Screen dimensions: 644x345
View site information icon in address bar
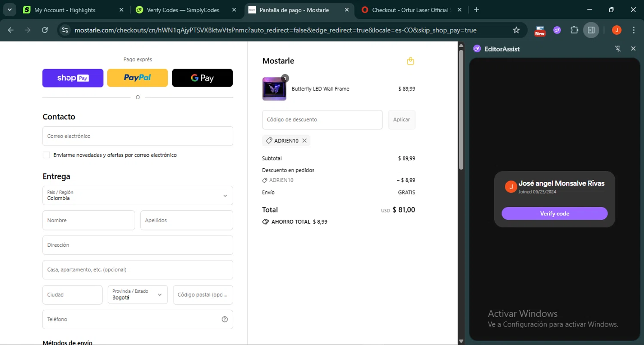[x=65, y=30]
